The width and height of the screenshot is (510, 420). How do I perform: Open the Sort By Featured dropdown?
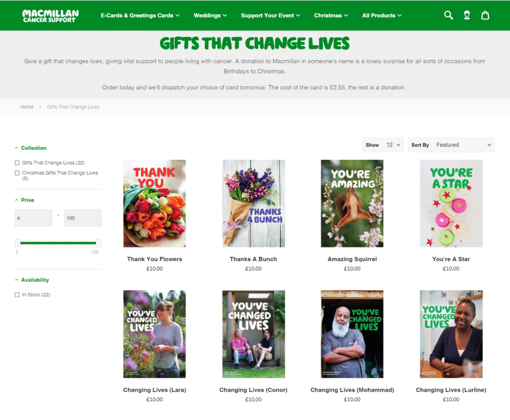(x=451, y=145)
